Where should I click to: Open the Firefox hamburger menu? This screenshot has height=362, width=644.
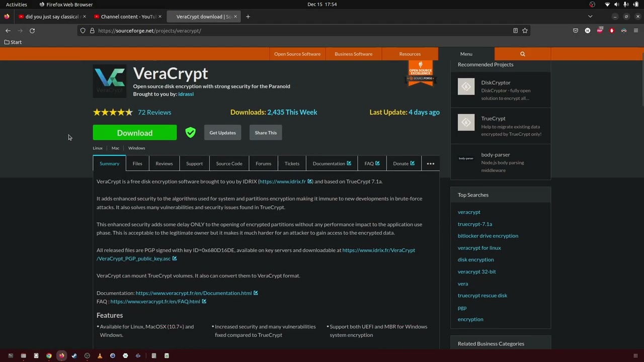tap(636, 31)
